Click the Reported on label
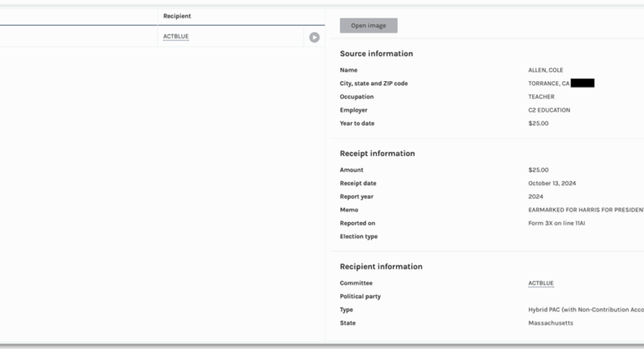The image size is (644, 349). pyautogui.click(x=357, y=224)
